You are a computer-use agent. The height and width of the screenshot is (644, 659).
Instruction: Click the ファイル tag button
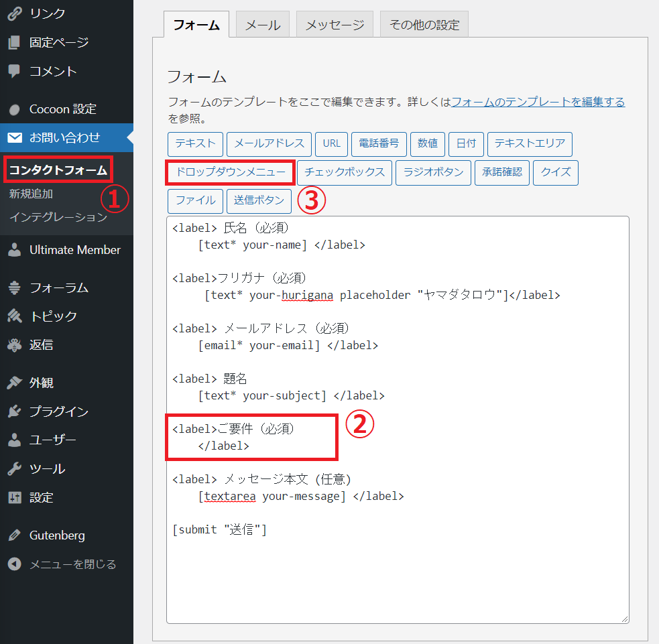pos(196,201)
